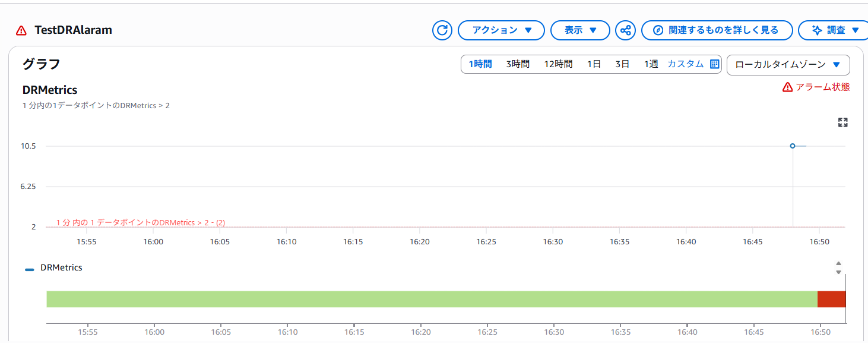Select the 3時間 time range
Image resolution: width=868 pixels, height=343 pixels.
pyautogui.click(x=517, y=64)
